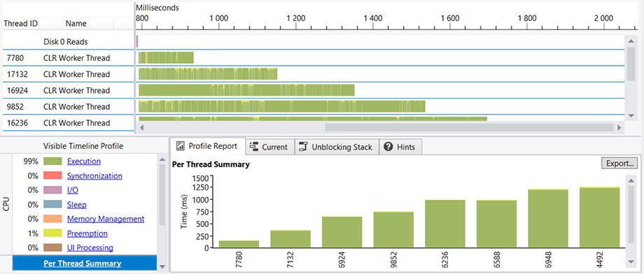
Task: Click the green Execution color swatch
Action: point(52,161)
